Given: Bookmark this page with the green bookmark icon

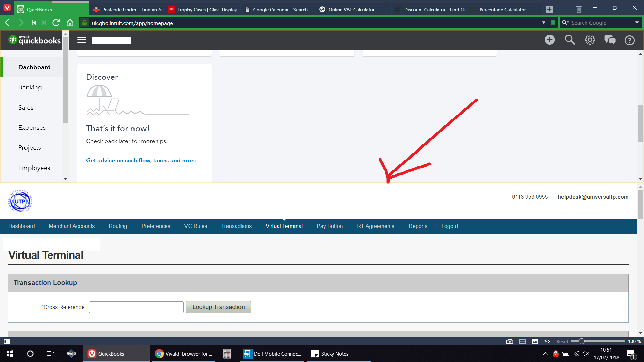Looking at the screenshot, I should click(553, 23).
